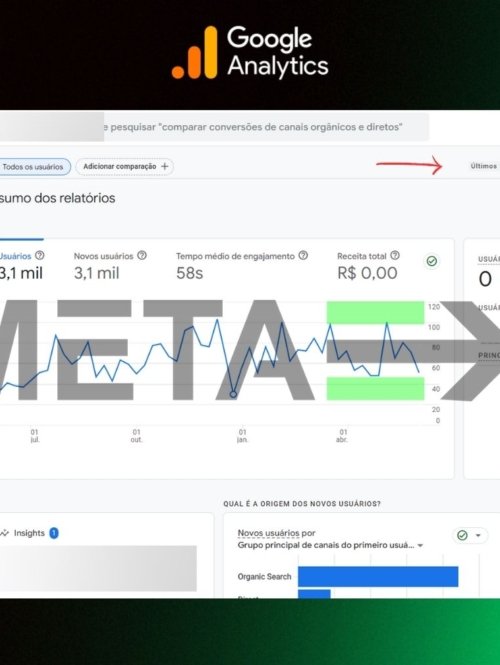Viewport: 500px width, 665px height.
Task: Open the Insights card heading
Action: pyautogui.click(x=29, y=533)
